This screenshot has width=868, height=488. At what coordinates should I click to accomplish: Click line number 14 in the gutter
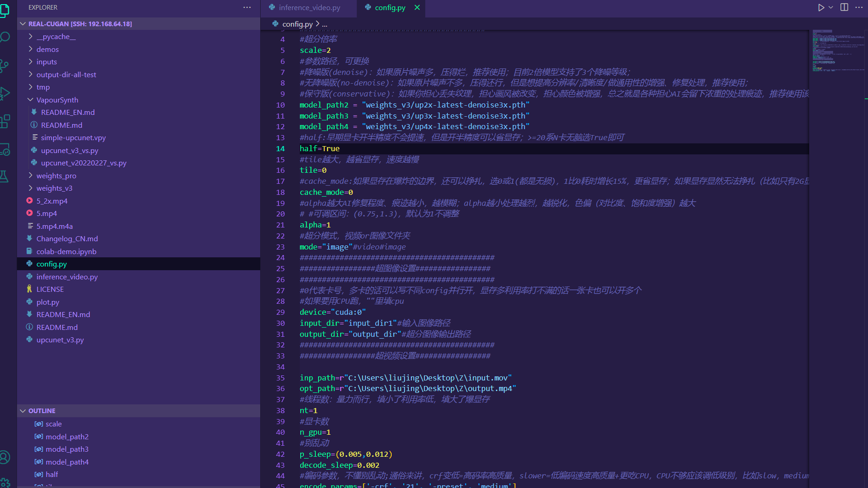pyautogui.click(x=280, y=148)
